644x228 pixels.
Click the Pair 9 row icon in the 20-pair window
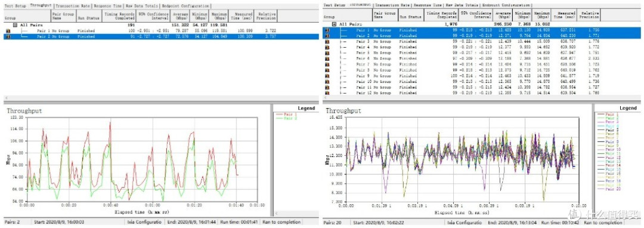click(x=327, y=76)
